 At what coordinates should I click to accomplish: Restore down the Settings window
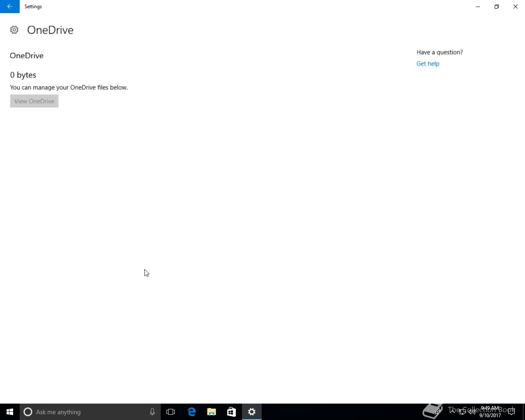click(x=497, y=7)
